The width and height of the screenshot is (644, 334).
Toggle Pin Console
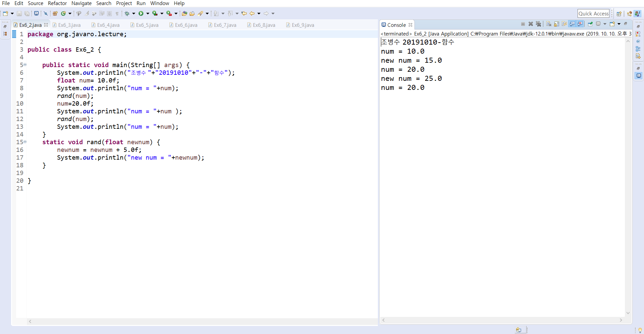pyautogui.click(x=590, y=24)
